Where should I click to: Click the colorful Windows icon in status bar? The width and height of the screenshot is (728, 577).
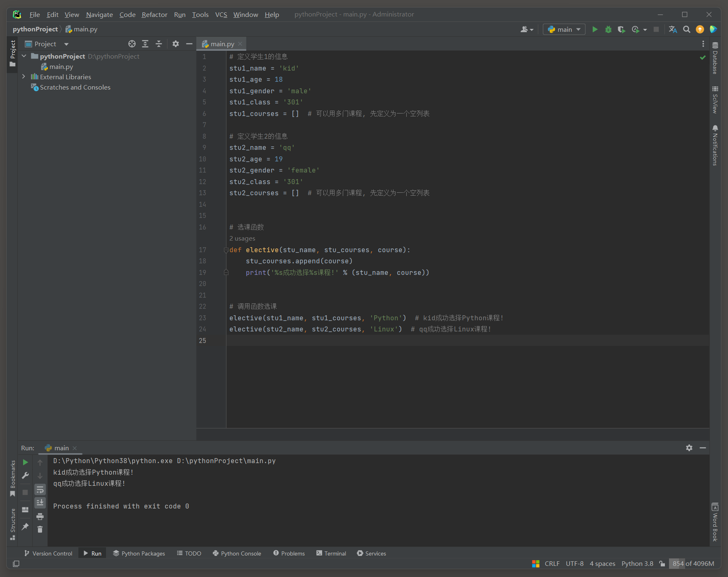point(536,563)
